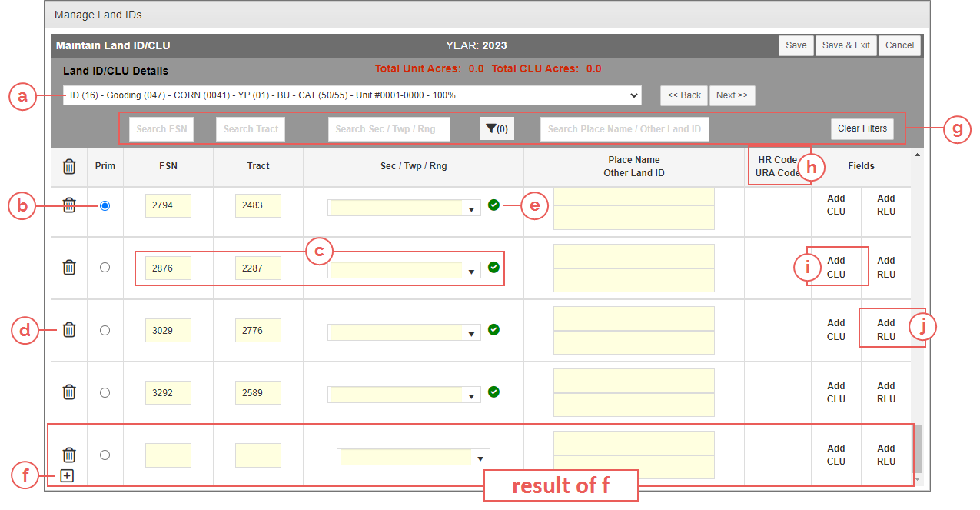The width and height of the screenshot is (980, 510).
Task: Focus Search Place Name / Other Land ID field
Action: point(625,129)
